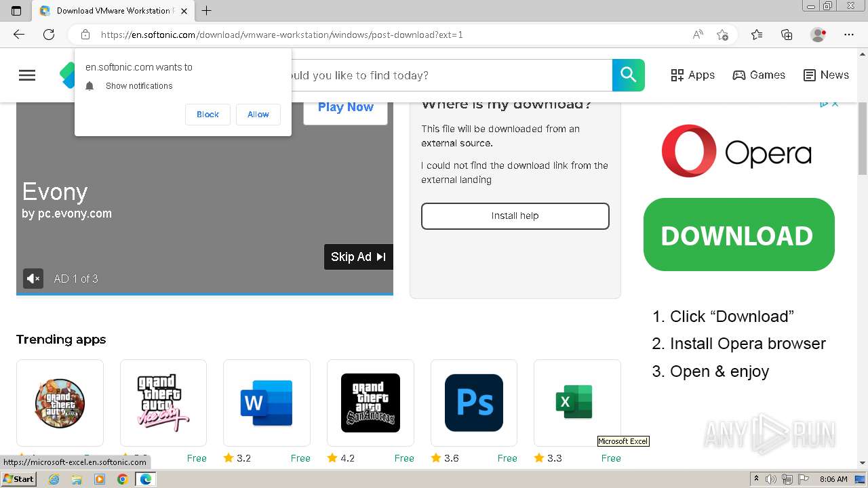Open the News menu item
The width and height of the screenshot is (868, 488).
pyautogui.click(x=826, y=75)
